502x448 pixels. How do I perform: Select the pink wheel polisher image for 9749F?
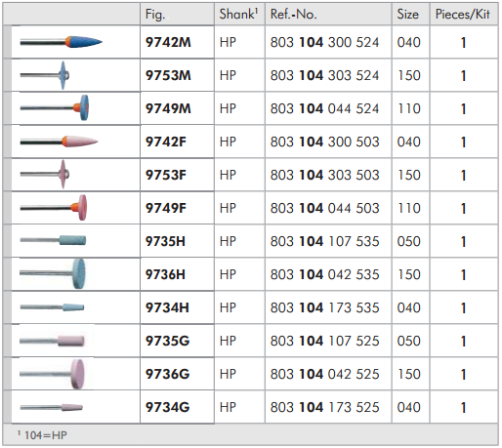[x=54, y=208]
